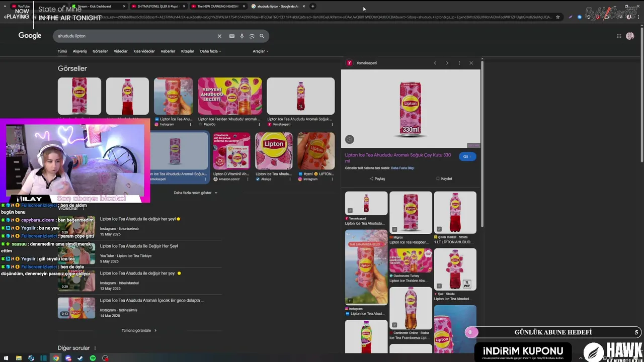
Task: Select the Tümü results tab
Action: [x=62, y=51]
